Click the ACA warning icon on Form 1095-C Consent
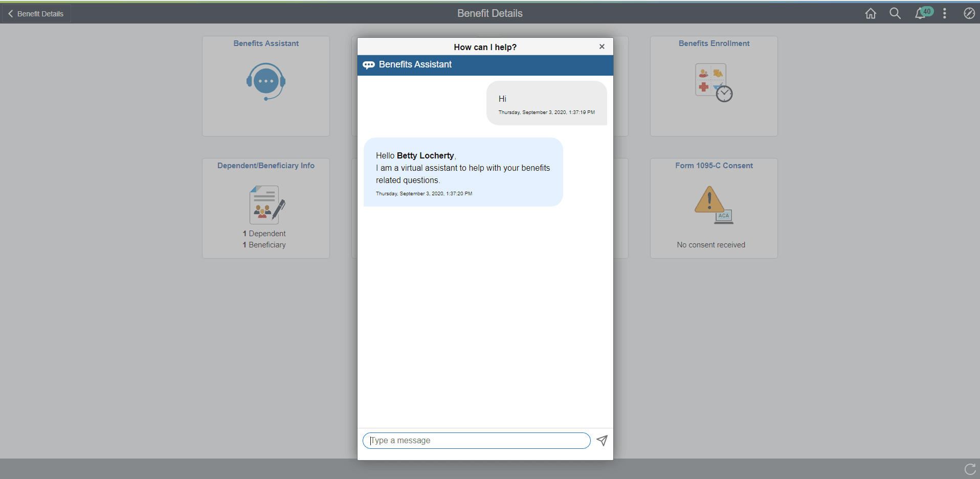The image size is (980, 479). 711,204
